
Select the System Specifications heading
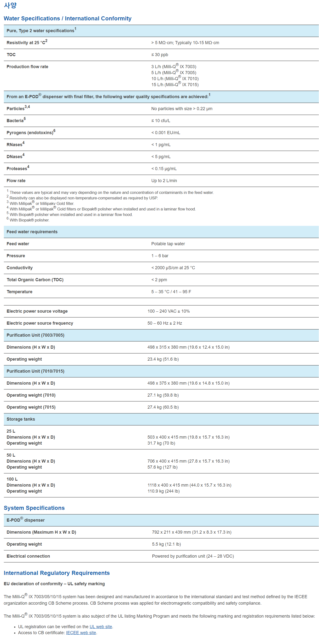(x=34, y=508)
